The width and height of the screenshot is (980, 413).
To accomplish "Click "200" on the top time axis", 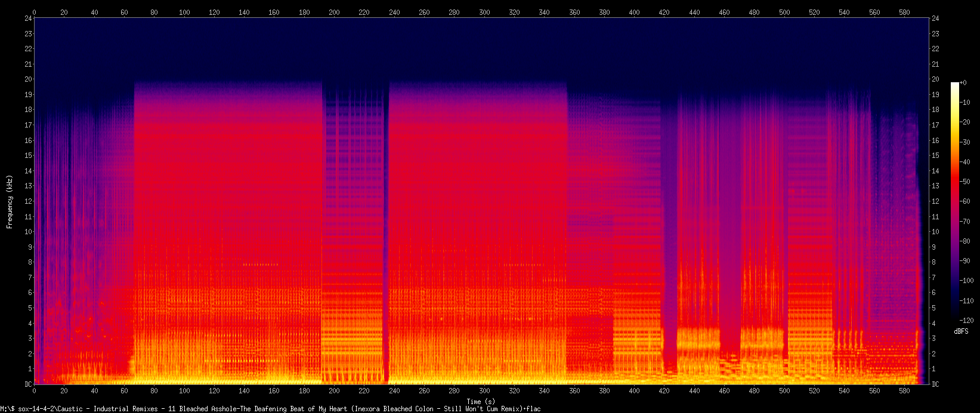I will coord(334,12).
